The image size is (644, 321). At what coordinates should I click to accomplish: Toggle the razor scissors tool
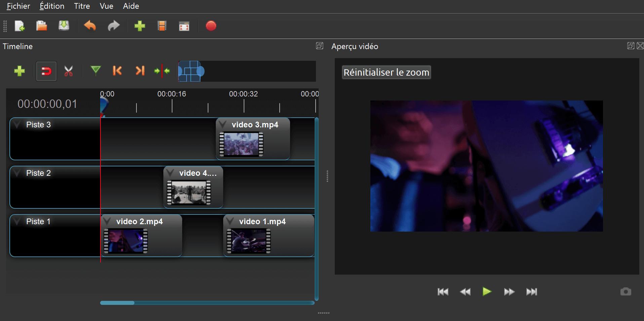coord(69,71)
